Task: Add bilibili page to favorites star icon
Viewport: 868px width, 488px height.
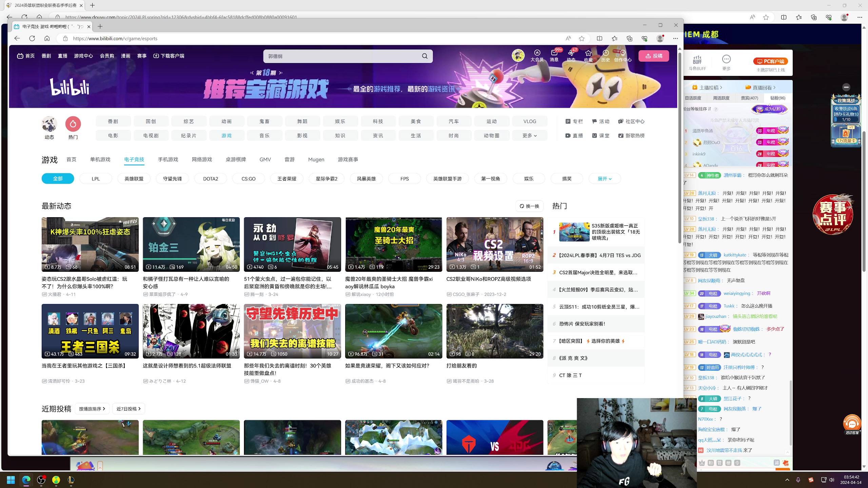Action: 582,38
